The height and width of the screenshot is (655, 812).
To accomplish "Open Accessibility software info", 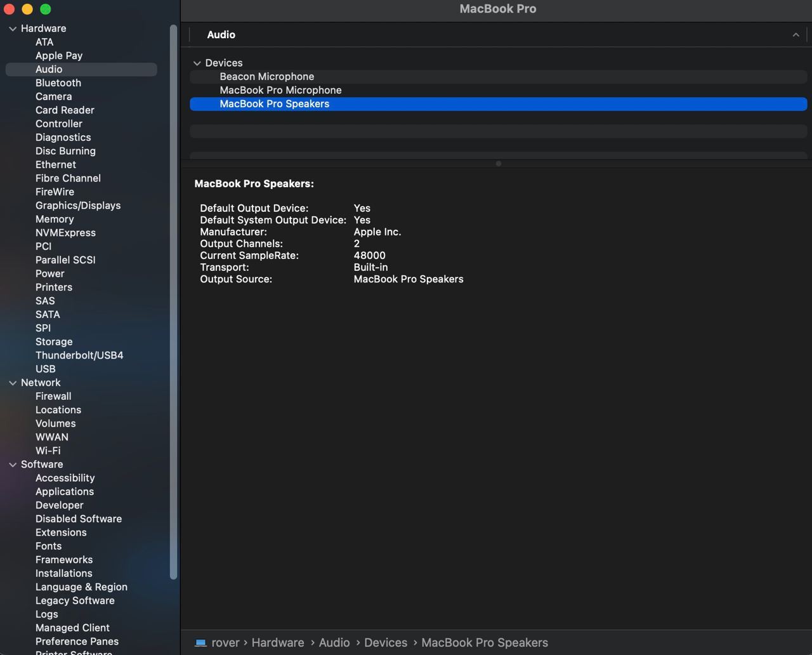I will point(65,479).
